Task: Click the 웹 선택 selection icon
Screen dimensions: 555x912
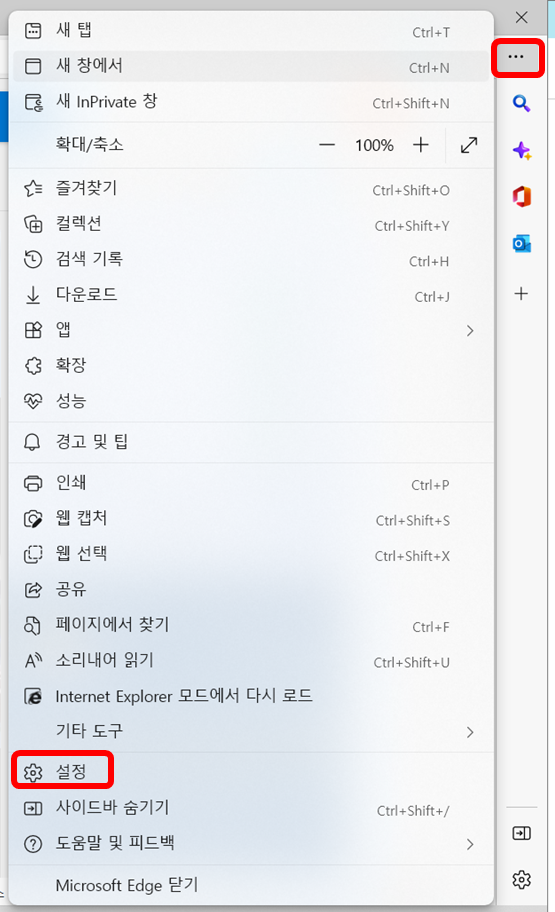Action: 33,554
